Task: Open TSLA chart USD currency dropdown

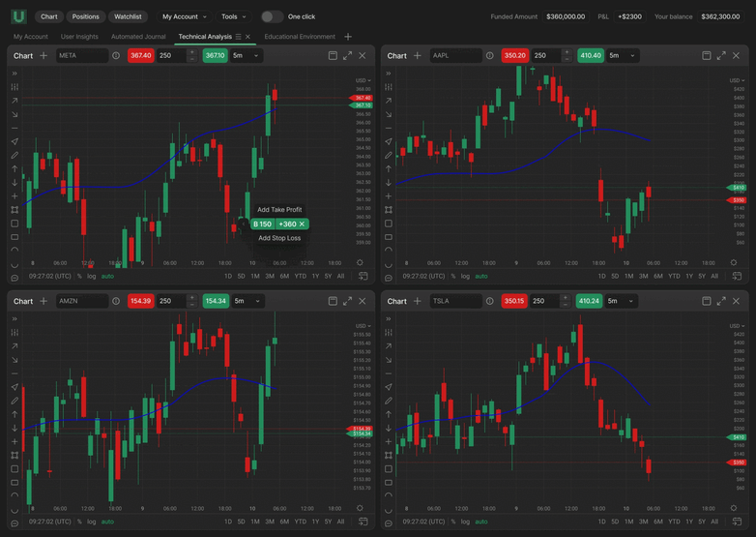Action: (x=738, y=326)
